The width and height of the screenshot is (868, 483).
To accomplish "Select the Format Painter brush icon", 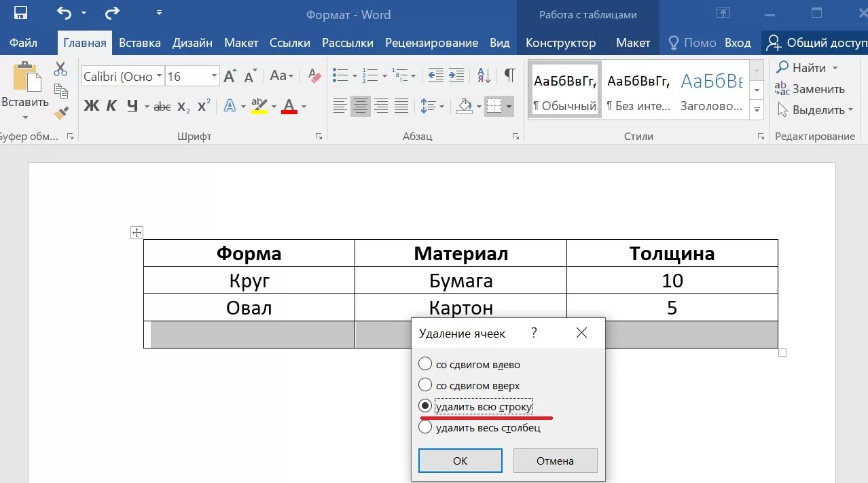I will click(x=61, y=112).
